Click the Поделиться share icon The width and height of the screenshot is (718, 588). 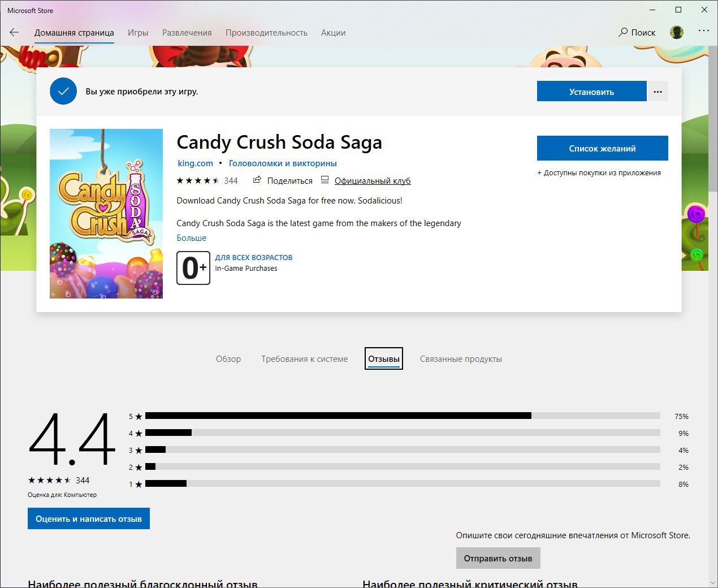(257, 180)
